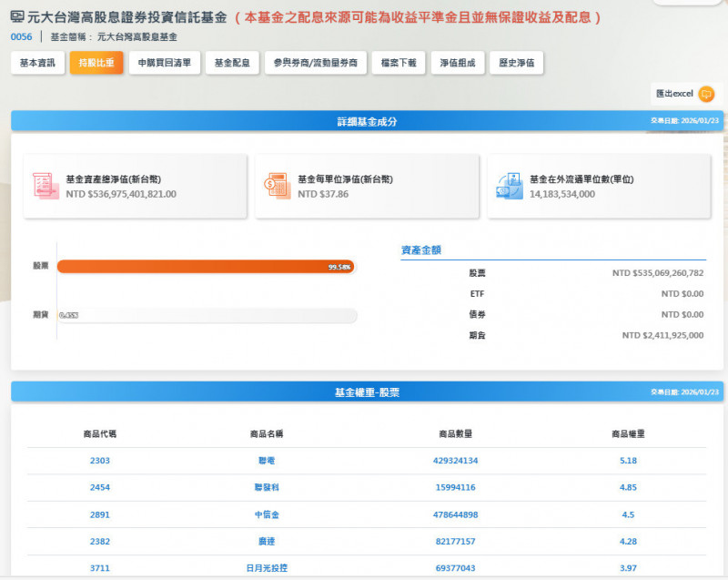Click the weight value 4.28
The height and width of the screenshot is (580, 728).
pos(628,542)
